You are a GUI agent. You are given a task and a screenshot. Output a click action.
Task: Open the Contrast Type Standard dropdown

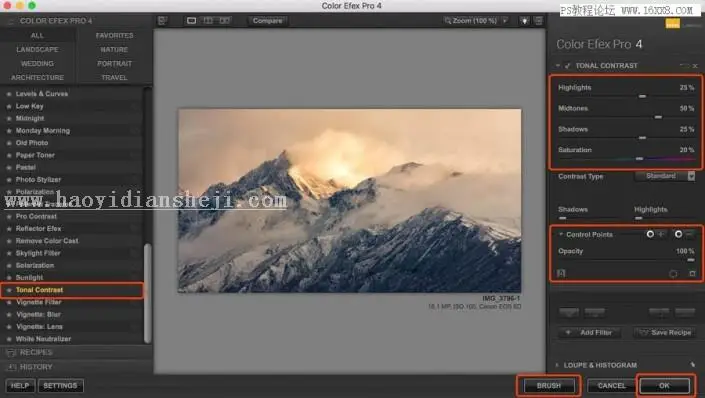pos(665,176)
